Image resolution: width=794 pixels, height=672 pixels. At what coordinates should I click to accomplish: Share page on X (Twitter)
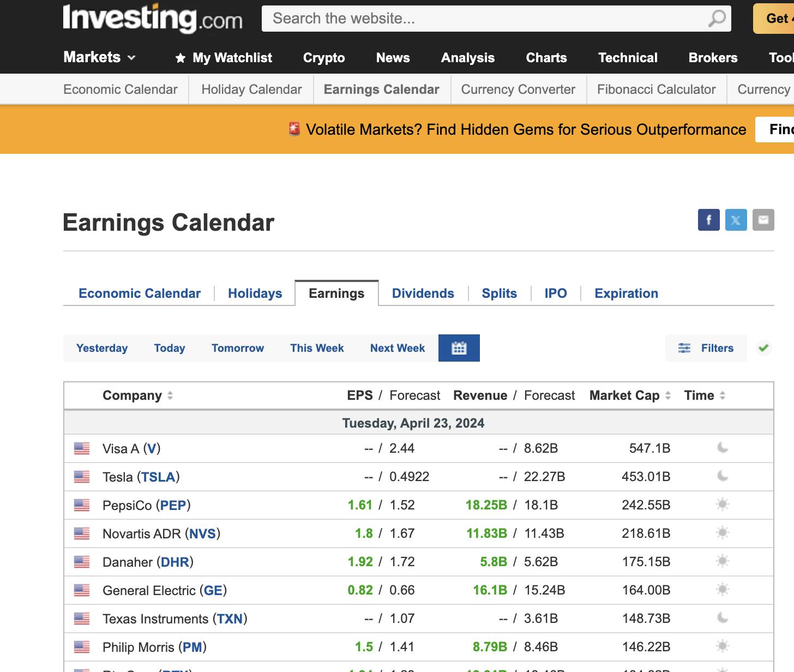click(736, 220)
